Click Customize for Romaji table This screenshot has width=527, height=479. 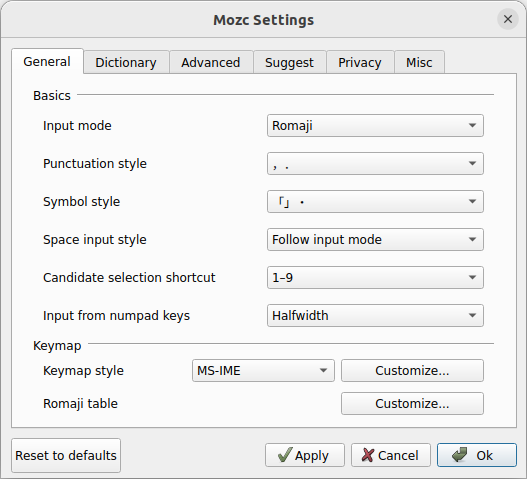pos(412,403)
